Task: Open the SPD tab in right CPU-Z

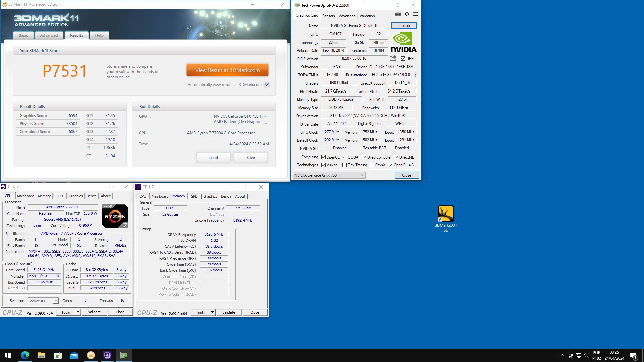Action: (194, 196)
